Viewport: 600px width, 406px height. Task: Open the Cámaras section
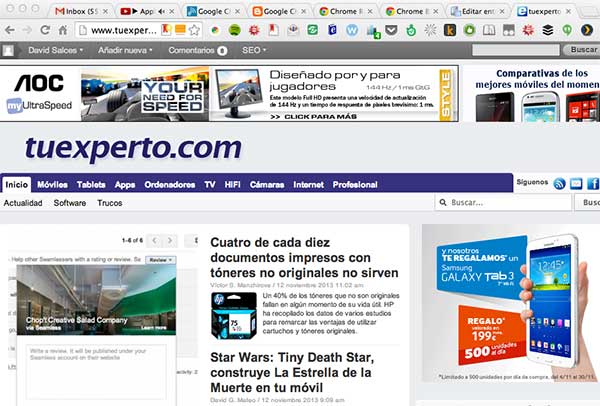(267, 184)
